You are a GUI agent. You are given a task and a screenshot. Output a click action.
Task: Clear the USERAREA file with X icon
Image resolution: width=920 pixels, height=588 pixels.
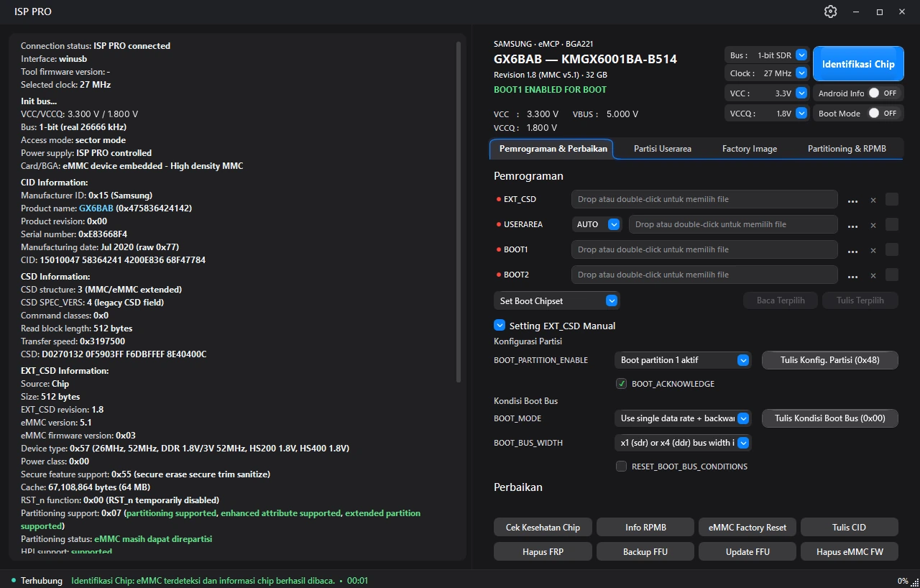click(873, 225)
